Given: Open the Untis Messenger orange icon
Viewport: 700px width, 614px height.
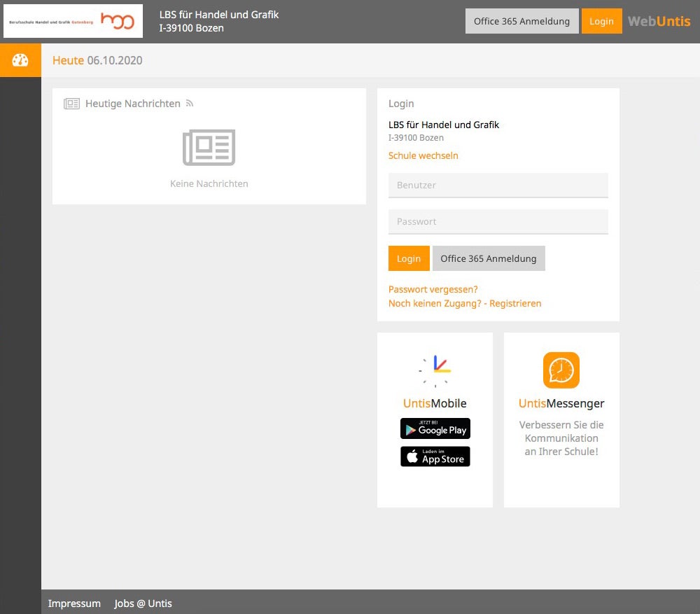Looking at the screenshot, I should pyautogui.click(x=561, y=370).
